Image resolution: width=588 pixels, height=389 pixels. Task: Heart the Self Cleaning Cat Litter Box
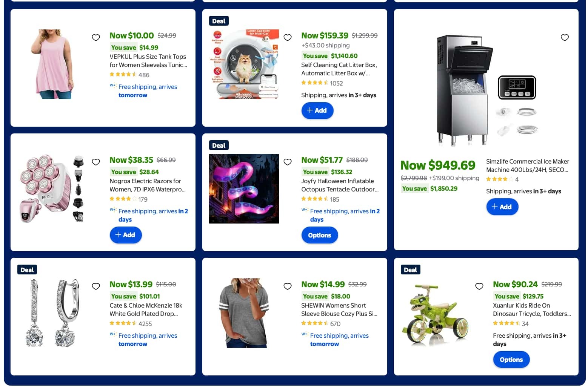288,37
